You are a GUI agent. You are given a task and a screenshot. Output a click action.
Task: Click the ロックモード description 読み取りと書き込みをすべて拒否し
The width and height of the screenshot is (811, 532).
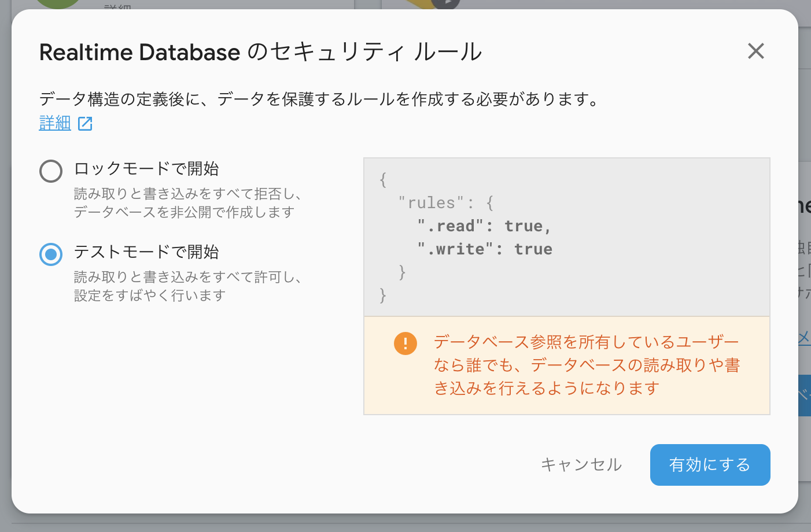(x=189, y=194)
